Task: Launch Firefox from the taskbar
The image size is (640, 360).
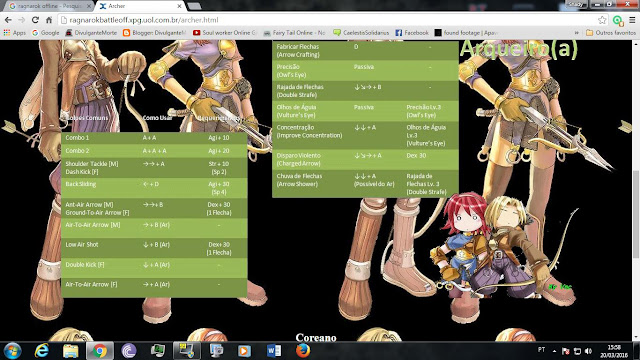Action: 303,351
